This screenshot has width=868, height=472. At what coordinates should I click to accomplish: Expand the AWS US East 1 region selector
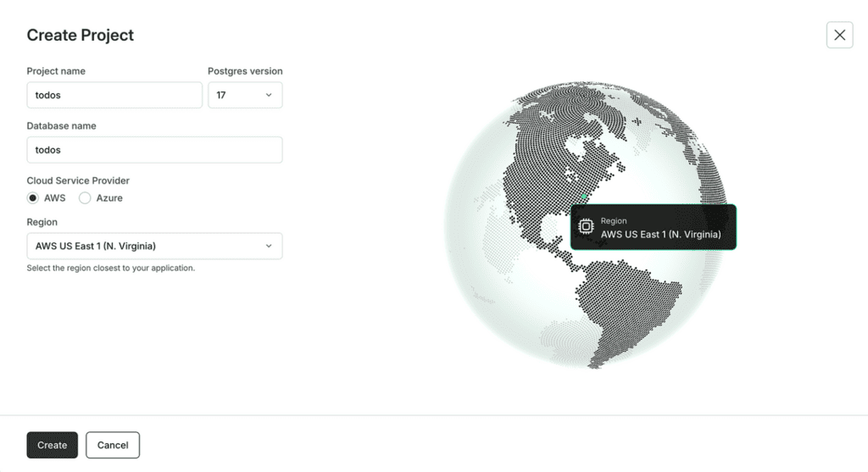(153, 246)
